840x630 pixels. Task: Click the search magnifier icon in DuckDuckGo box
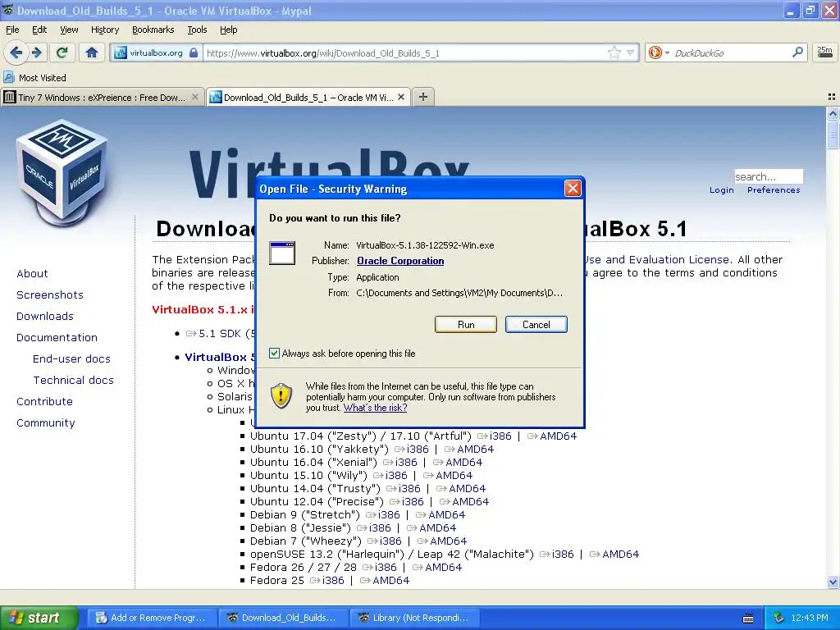point(797,52)
